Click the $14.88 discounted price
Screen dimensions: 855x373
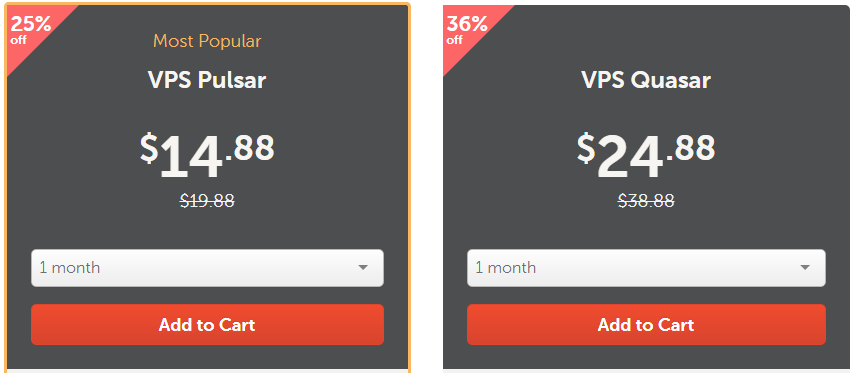tap(207, 155)
